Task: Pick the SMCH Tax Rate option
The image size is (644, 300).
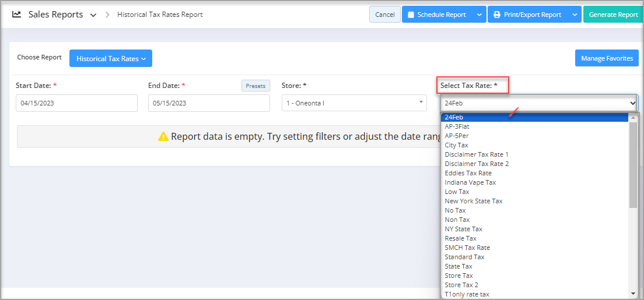Action: 467,248
